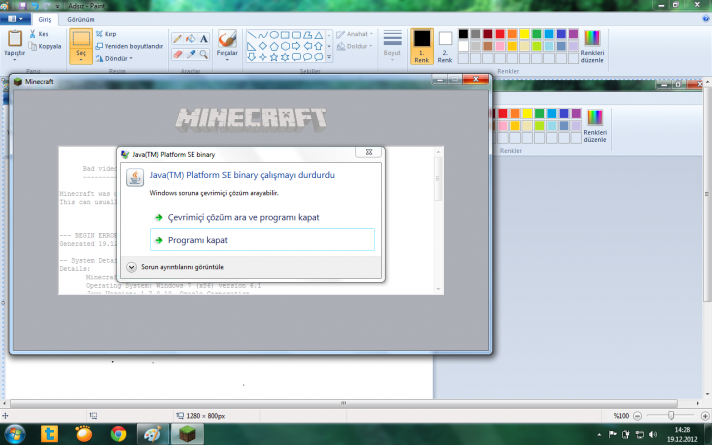Choose the Triangle shape in the gallery
The height and width of the screenshot is (445, 712).
click(x=319, y=35)
